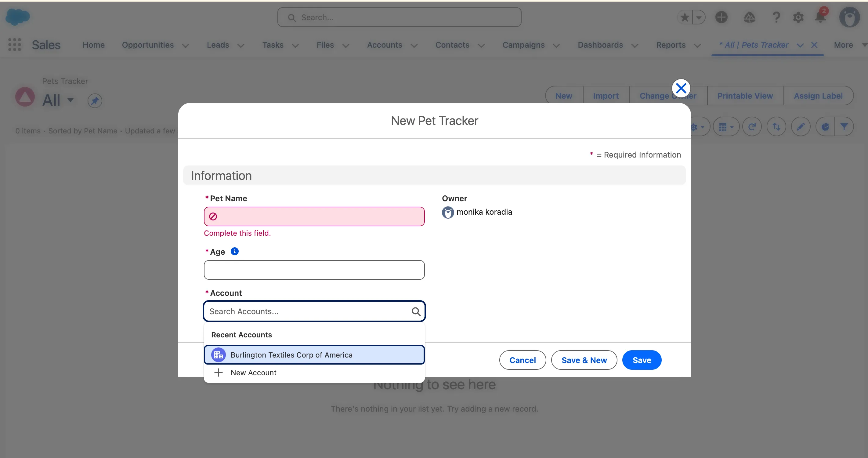Click the Age field info icon
Screen dimensions: 868x458
point(234,251)
